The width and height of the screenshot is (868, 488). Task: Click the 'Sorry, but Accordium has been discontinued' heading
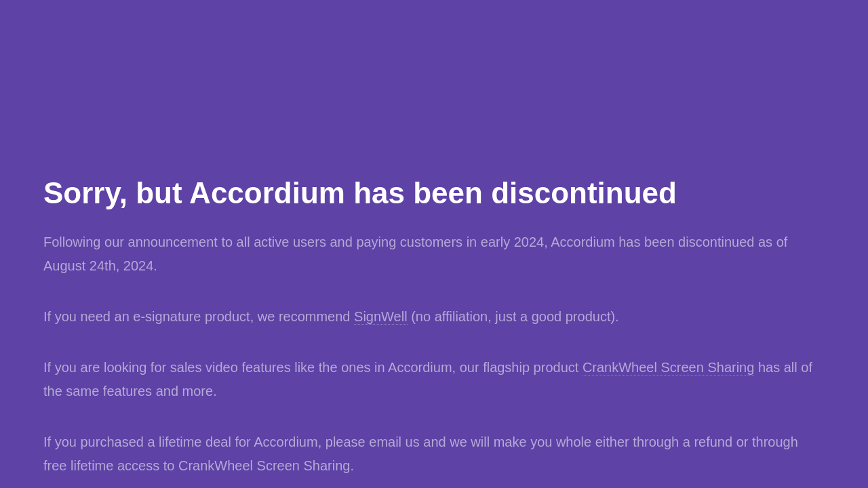click(x=359, y=193)
